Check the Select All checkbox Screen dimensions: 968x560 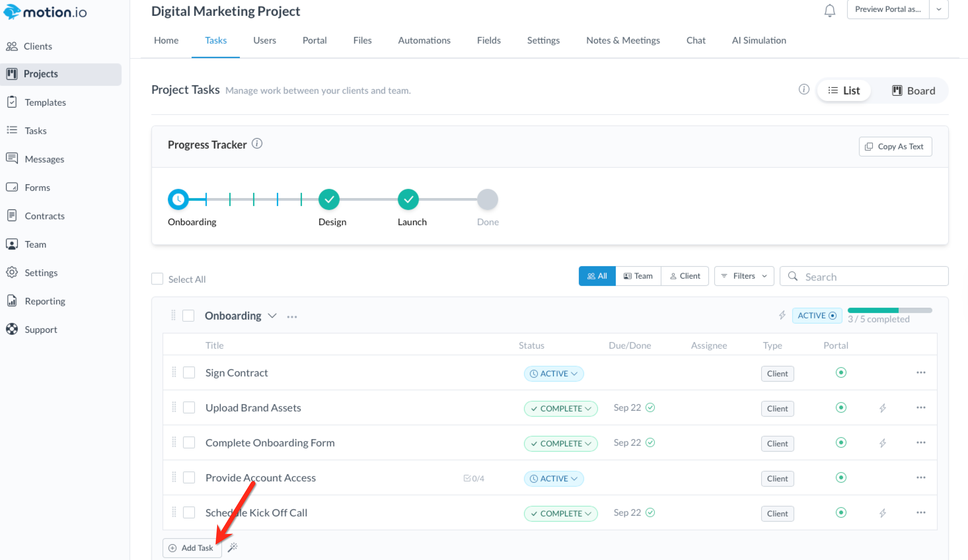(x=157, y=279)
